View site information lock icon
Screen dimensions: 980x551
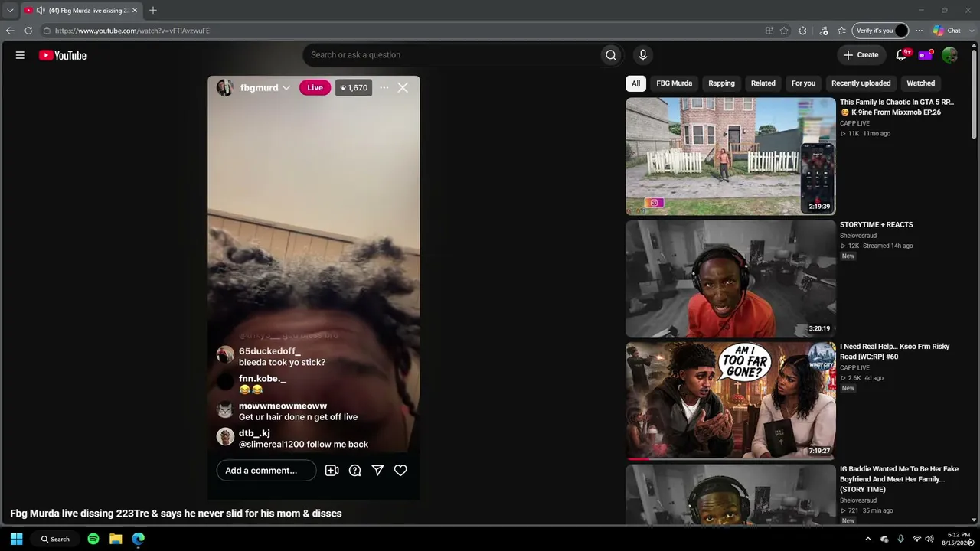point(47,31)
